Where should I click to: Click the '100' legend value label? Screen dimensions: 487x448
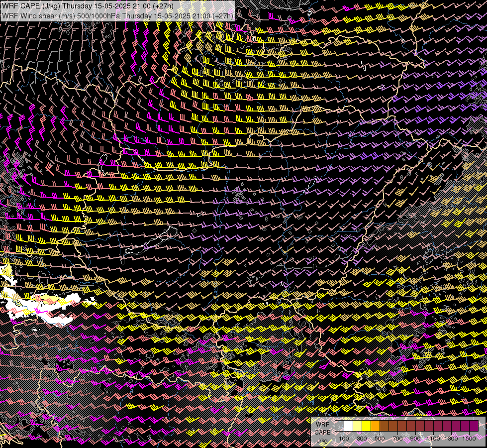344,439
